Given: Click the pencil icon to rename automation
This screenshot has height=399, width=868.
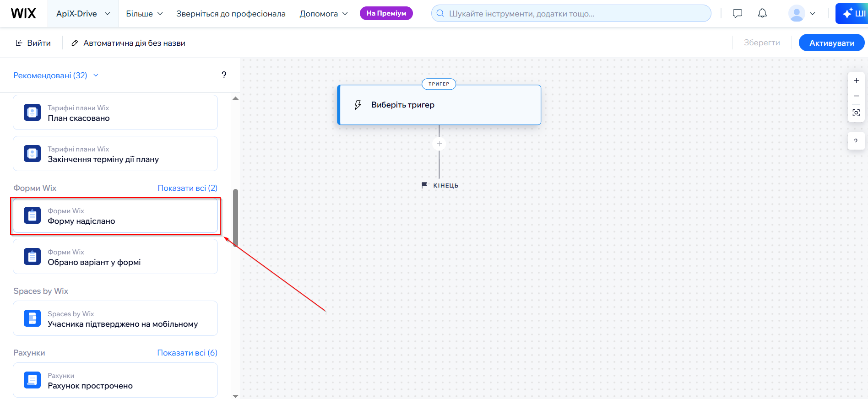Looking at the screenshot, I should click(75, 43).
